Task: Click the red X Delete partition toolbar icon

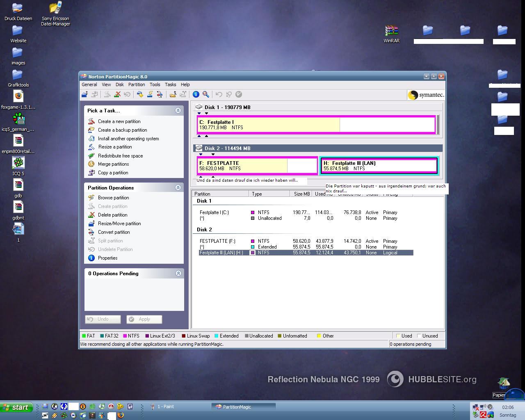Action: click(117, 94)
